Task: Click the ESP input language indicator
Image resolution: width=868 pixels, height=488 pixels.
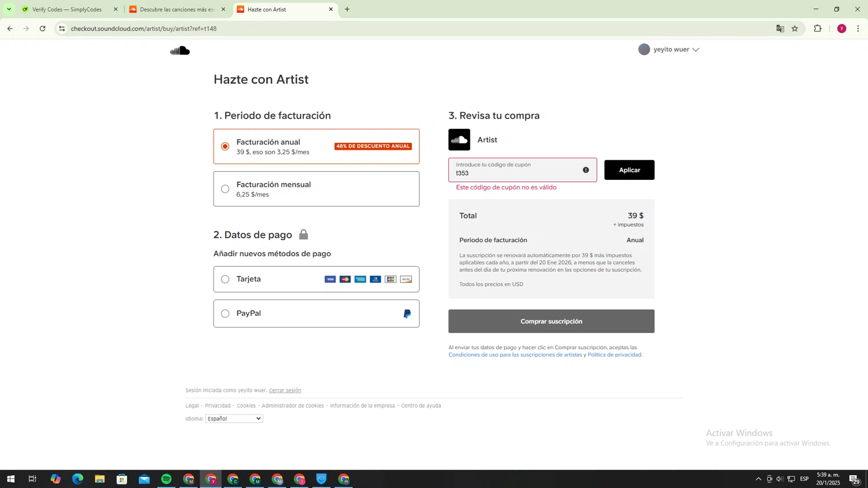Action: [x=804, y=479]
